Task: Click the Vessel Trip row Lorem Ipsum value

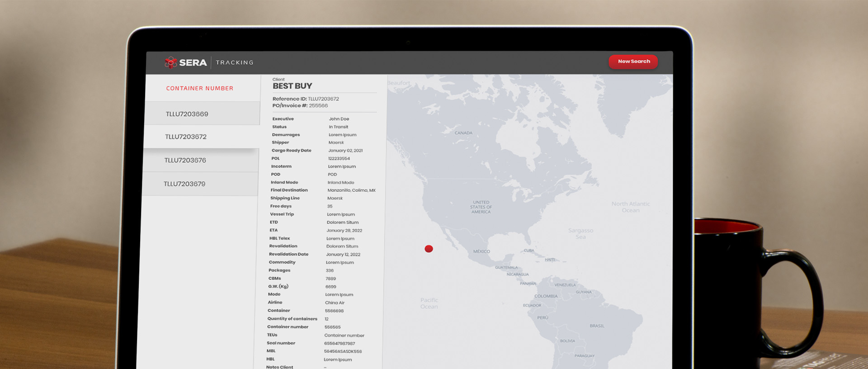Action: pyautogui.click(x=341, y=214)
